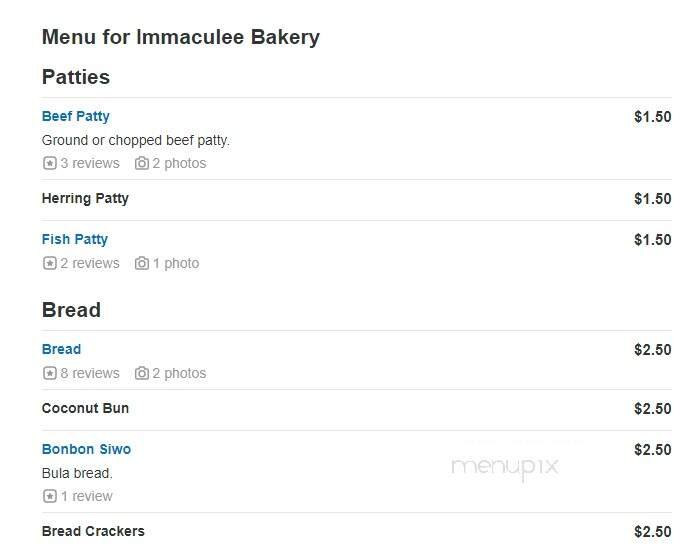The image size is (684, 549).
Task: Click the Coconut Bun menu item
Action: click(85, 408)
